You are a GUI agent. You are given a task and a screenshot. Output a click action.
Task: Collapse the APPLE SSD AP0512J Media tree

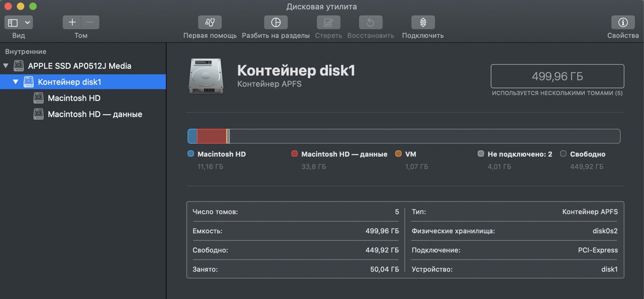pos(6,66)
